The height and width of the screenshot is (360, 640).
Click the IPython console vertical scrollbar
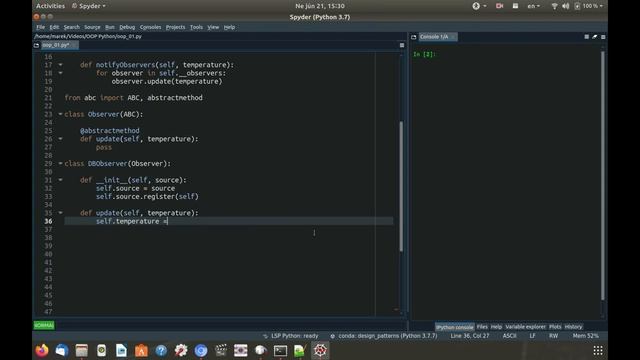click(x=603, y=176)
